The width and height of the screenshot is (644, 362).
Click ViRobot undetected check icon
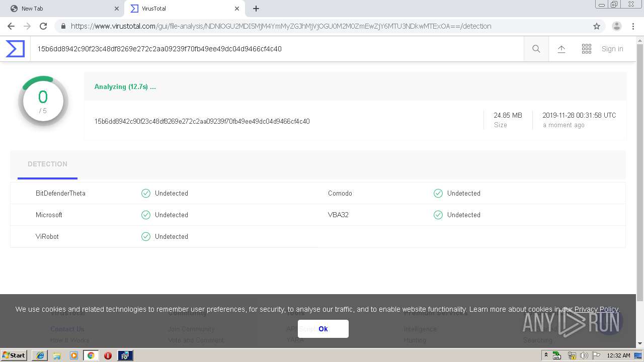tap(146, 236)
